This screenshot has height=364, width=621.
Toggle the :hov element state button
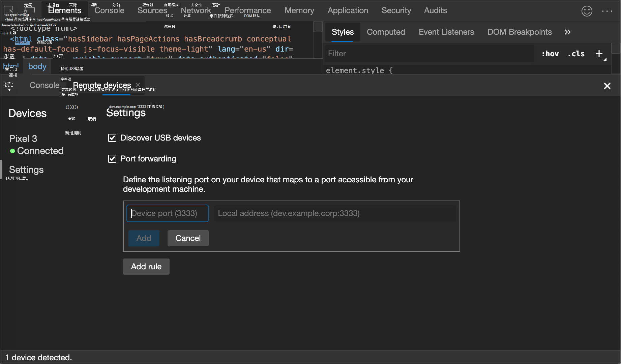coord(550,54)
